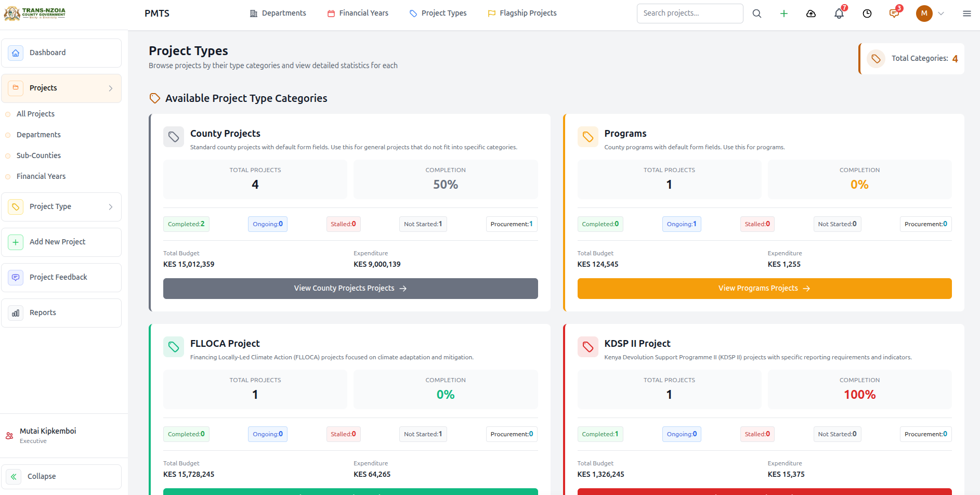
Task: Click the green plus add icon in header
Action: (784, 14)
